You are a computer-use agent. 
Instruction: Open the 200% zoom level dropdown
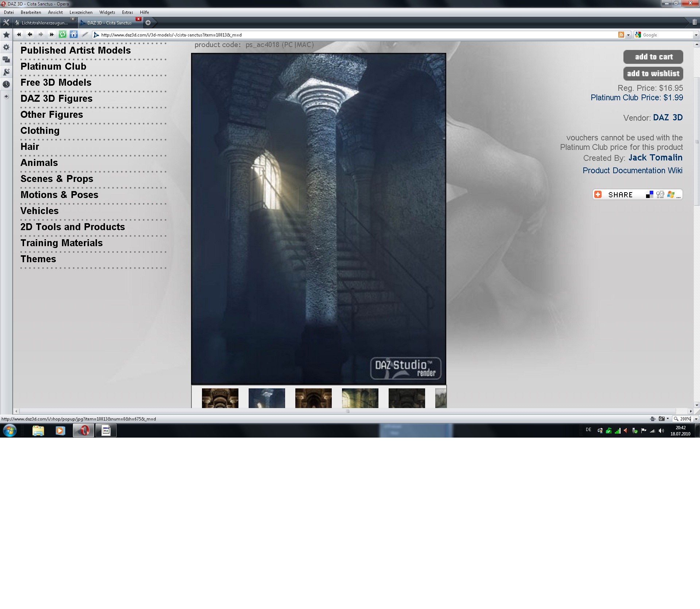[x=696, y=419]
